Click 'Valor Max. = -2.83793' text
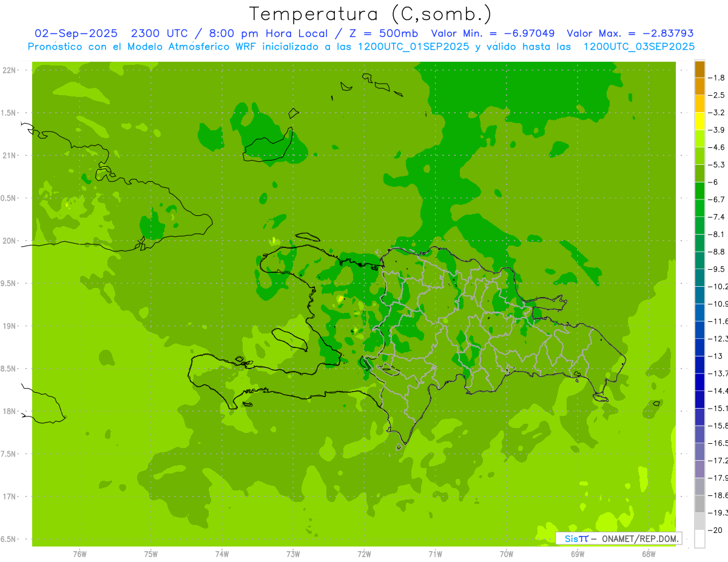This screenshot has height=562, width=728. point(630,33)
